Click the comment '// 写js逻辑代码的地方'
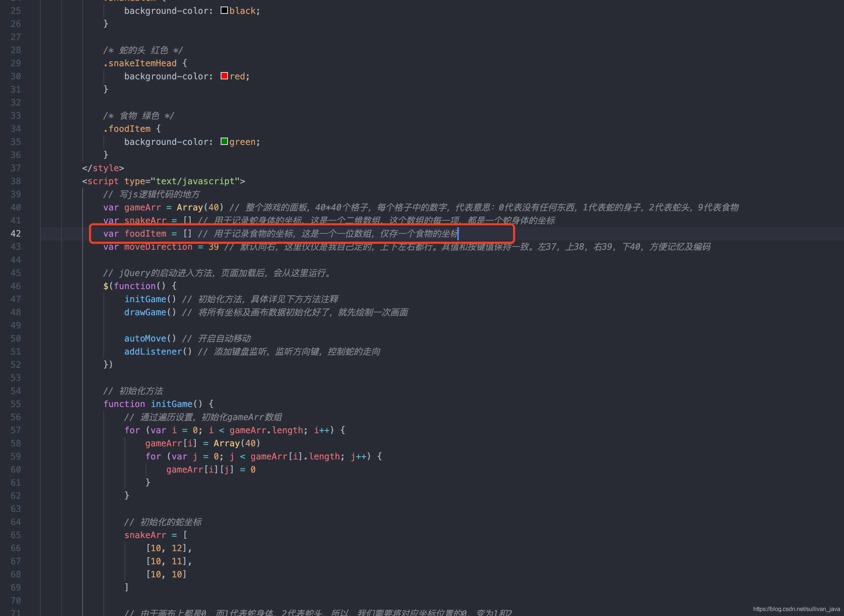 pyautogui.click(x=151, y=194)
